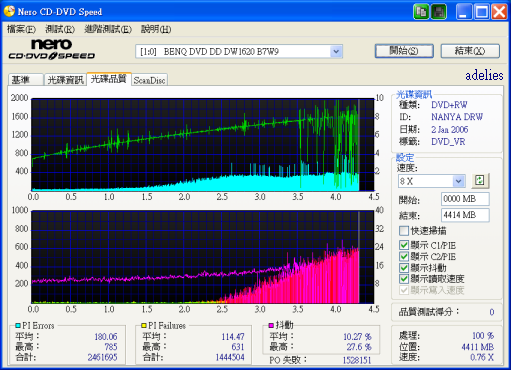Click the yellow PI Failures legend square
This screenshot has width=511, height=370.
(144, 325)
